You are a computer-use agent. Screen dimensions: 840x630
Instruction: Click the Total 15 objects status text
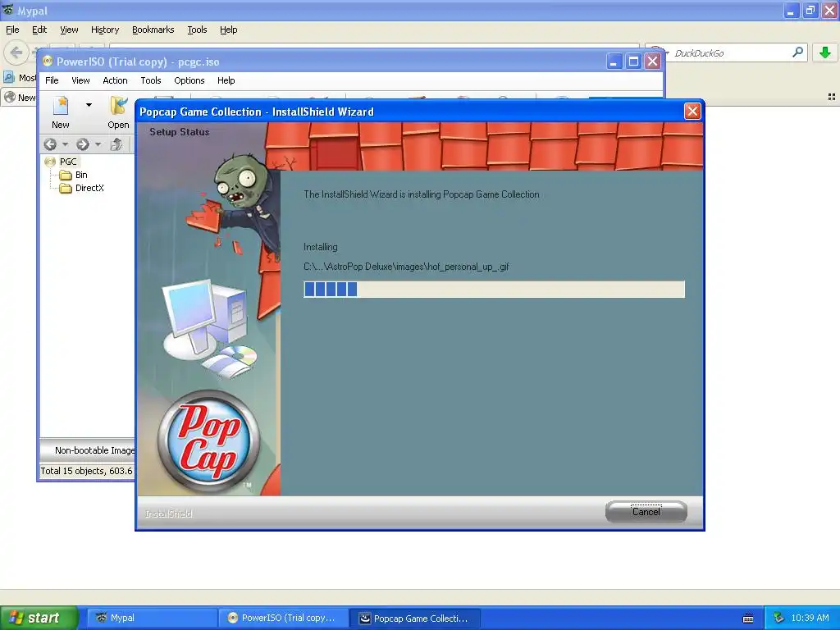(x=87, y=471)
